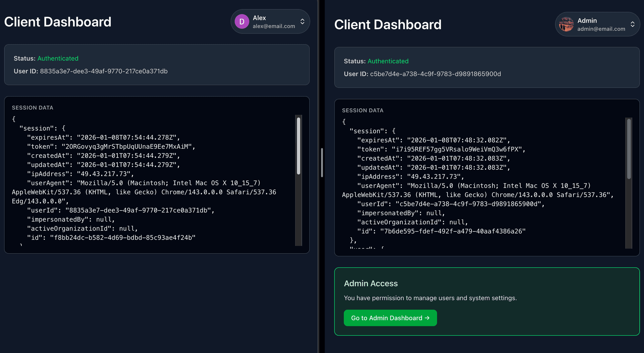This screenshot has height=353, width=644.
Task: Expand Alex's account switcher chevron
Action: [x=302, y=22]
